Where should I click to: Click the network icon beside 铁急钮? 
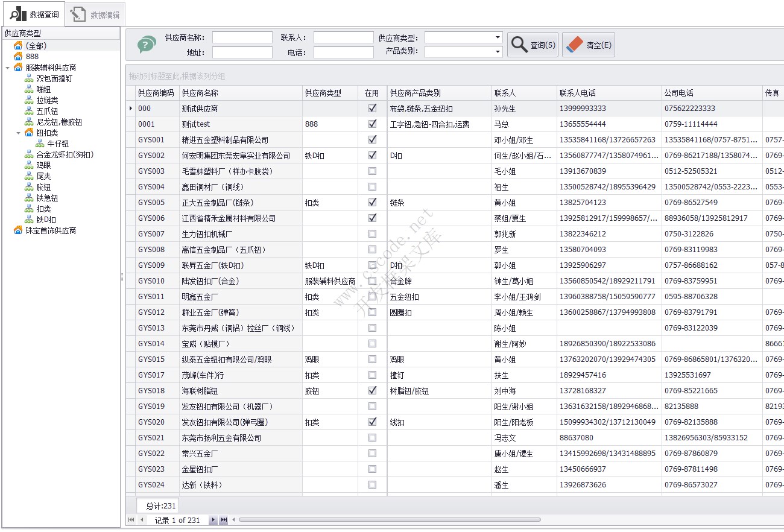[29, 198]
